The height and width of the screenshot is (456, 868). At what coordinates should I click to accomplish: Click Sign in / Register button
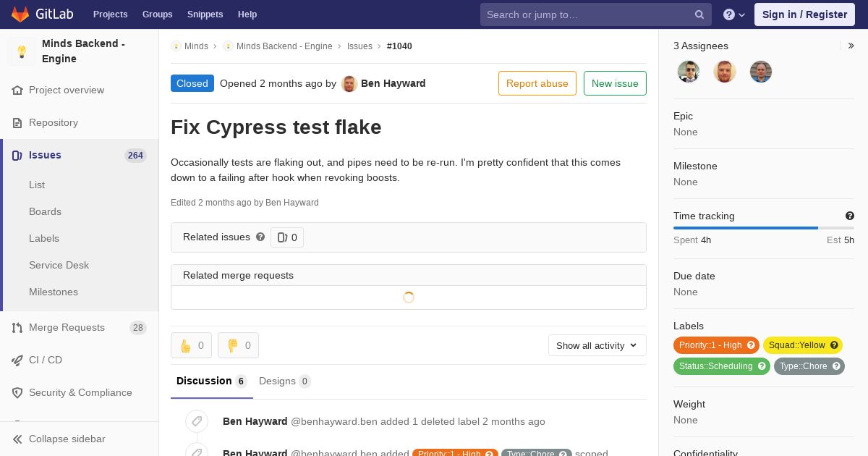pos(804,14)
